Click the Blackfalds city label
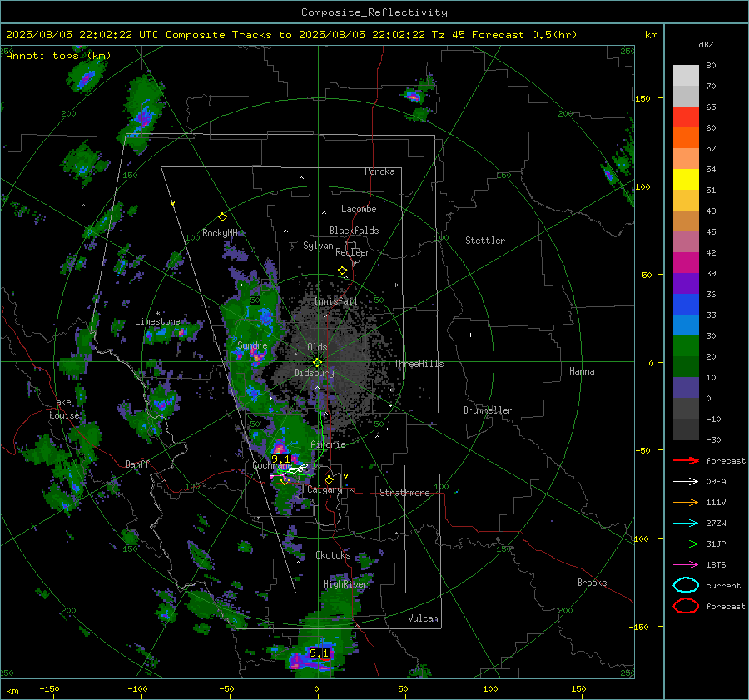Screen dimensions: 749x700 pos(354,231)
